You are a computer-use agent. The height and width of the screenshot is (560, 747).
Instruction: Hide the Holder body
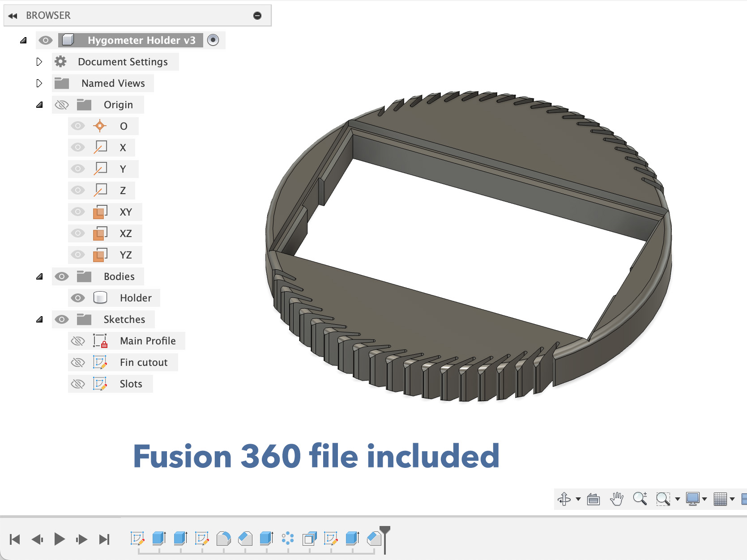pos(77,298)
